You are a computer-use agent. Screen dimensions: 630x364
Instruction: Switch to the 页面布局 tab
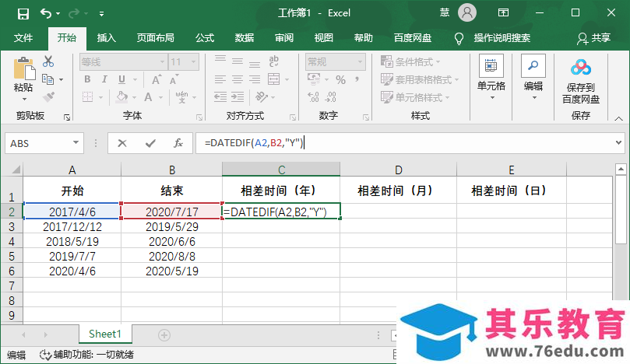[156, 38]
